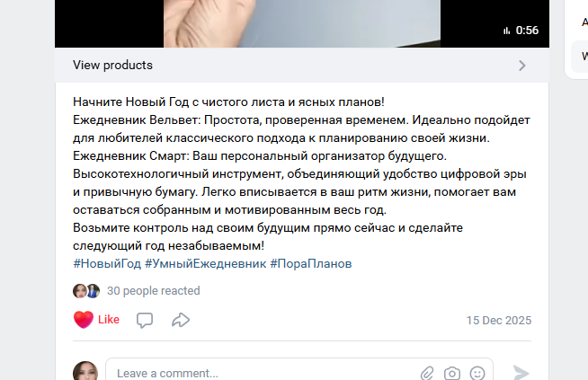
Task: Add photo using camera icon
Action: click(452, 373)
